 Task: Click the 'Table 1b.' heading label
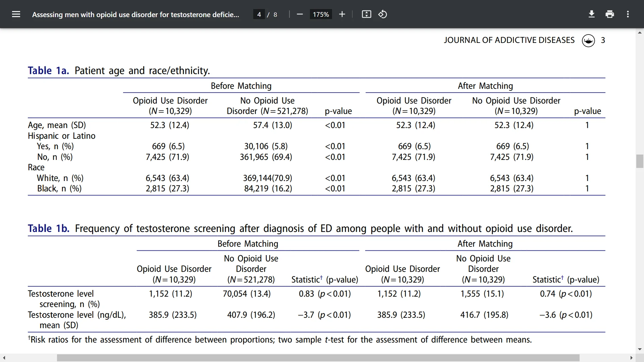(49, 228)
